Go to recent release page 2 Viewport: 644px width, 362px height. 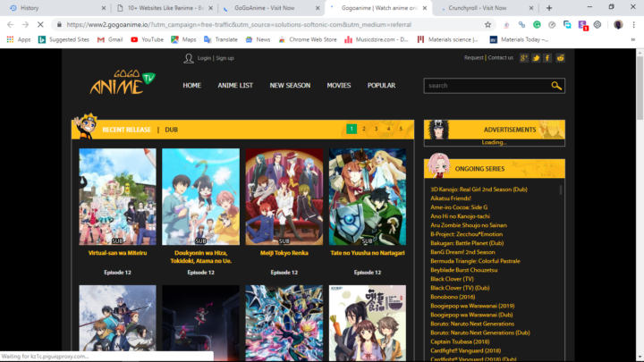click(363, 129)
